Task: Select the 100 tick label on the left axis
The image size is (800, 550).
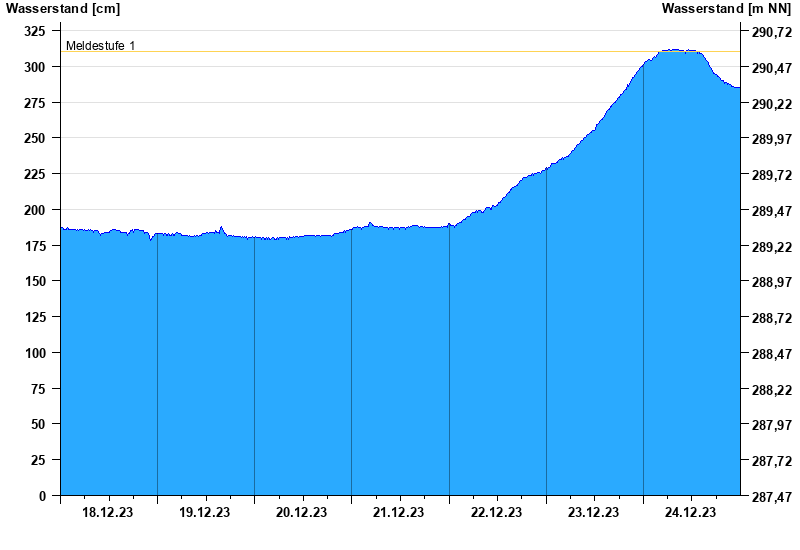Action: 35,353
